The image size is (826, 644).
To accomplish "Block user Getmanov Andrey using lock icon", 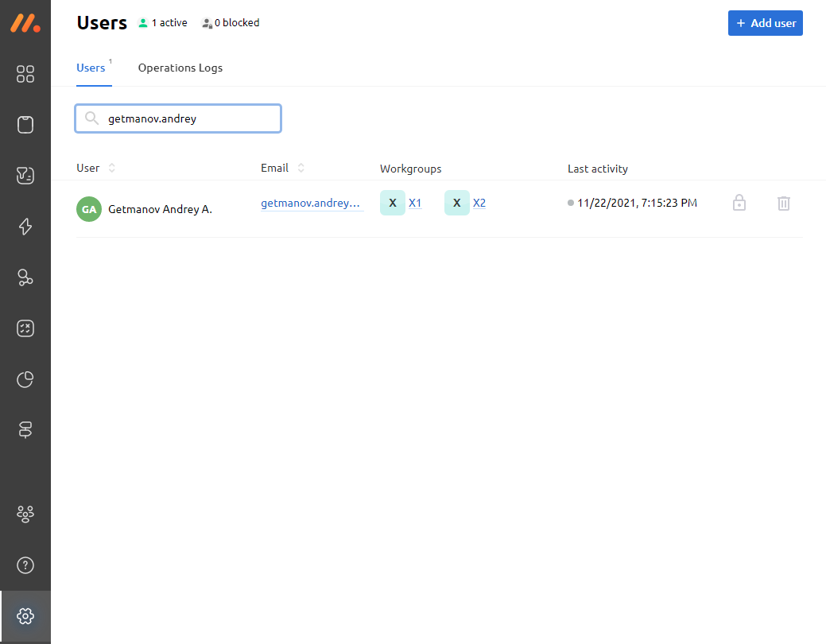I will [739, 204].
